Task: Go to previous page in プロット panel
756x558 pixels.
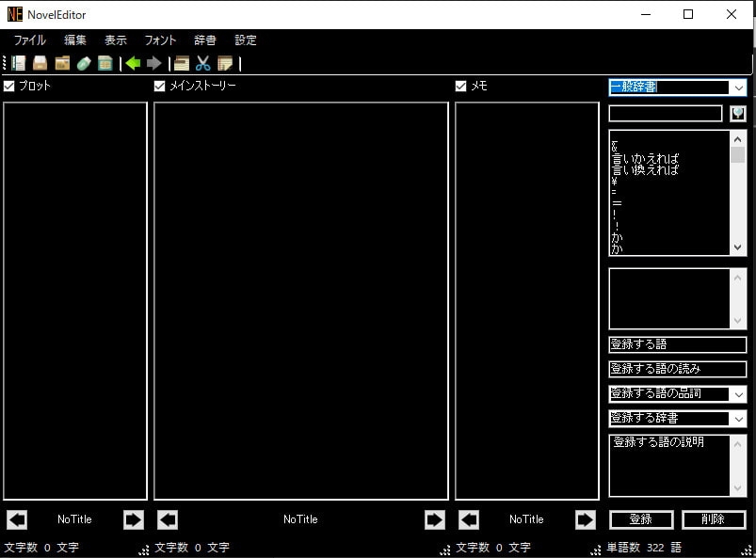Action: tap(17, 519)
